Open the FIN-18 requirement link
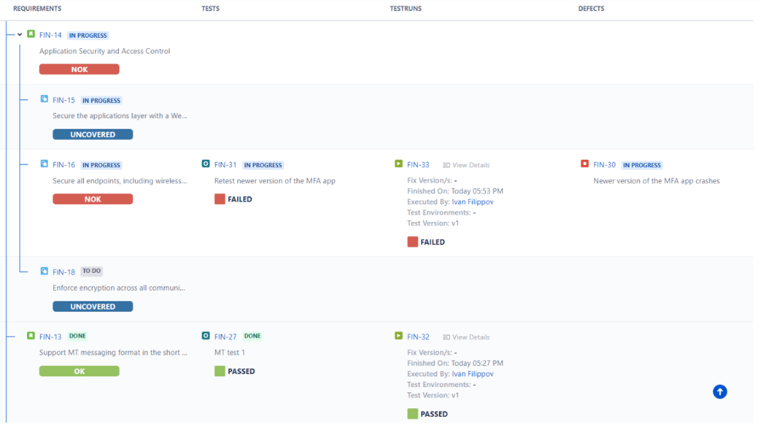This screenshot has height=430, width=772. point(64,272)
